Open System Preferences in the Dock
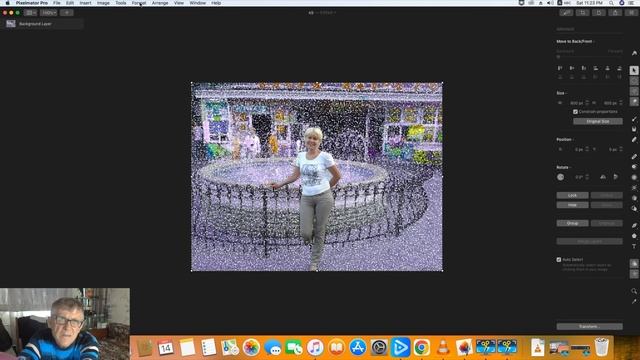Viewport: 640px width, 360px height. pyautogui.click(x=379, y=347)
